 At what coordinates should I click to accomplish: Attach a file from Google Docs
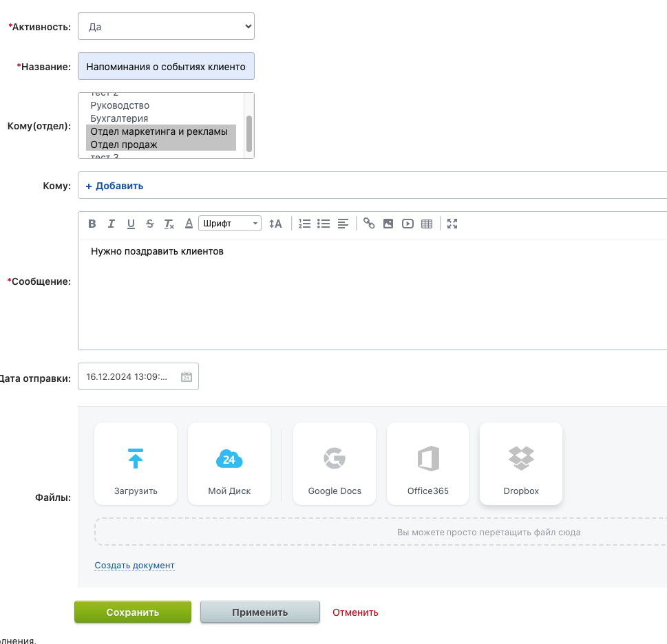coord(335,464)
